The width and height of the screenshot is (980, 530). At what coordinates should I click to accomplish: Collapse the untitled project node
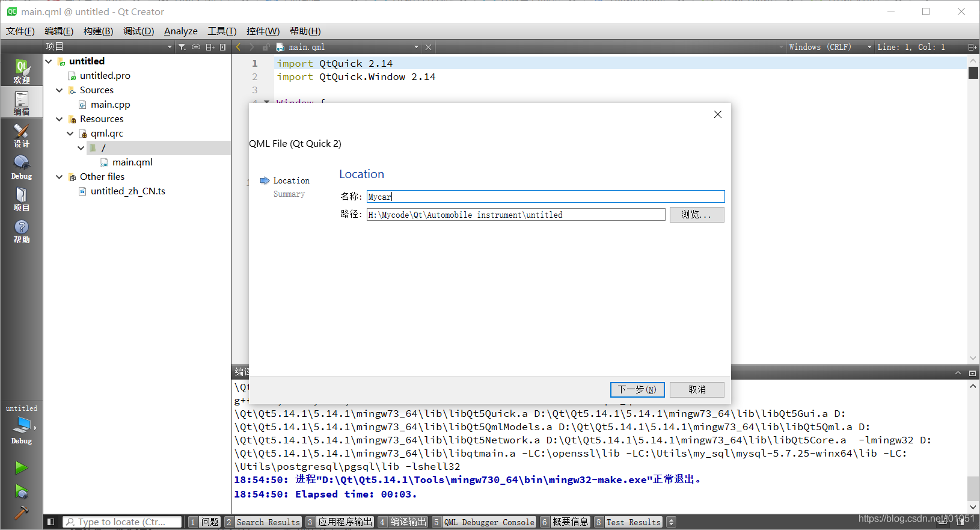coord(49,61)
